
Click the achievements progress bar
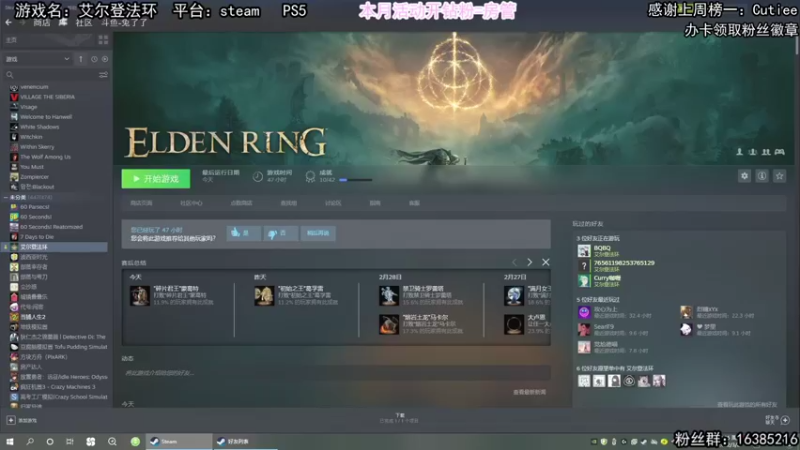click(356, 180)
